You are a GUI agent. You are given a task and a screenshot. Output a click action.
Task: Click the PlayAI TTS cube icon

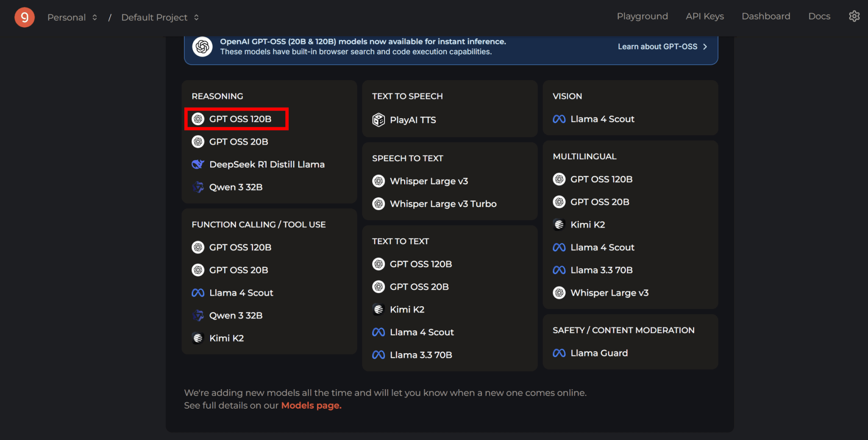378,120
